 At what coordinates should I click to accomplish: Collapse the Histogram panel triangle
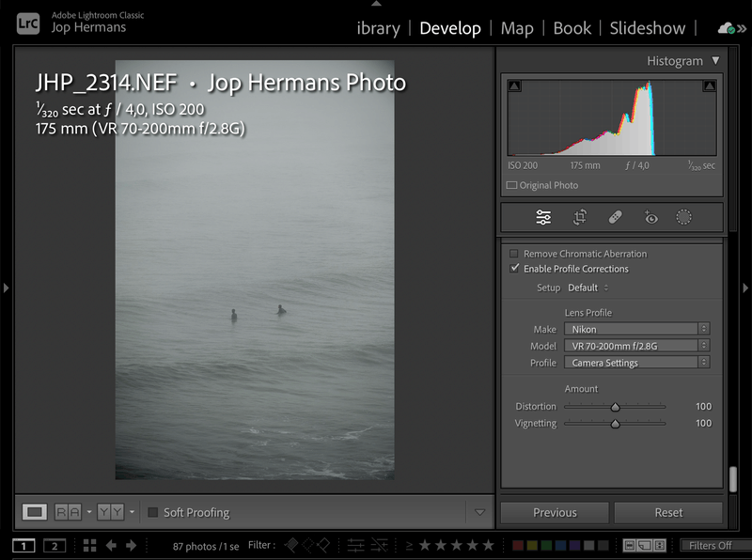[x=715, y=60]
